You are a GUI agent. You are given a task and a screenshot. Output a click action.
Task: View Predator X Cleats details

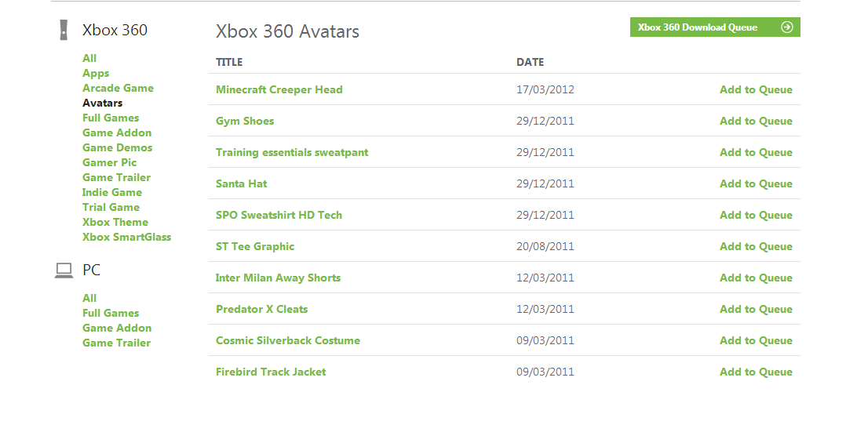tap(261, 309)
